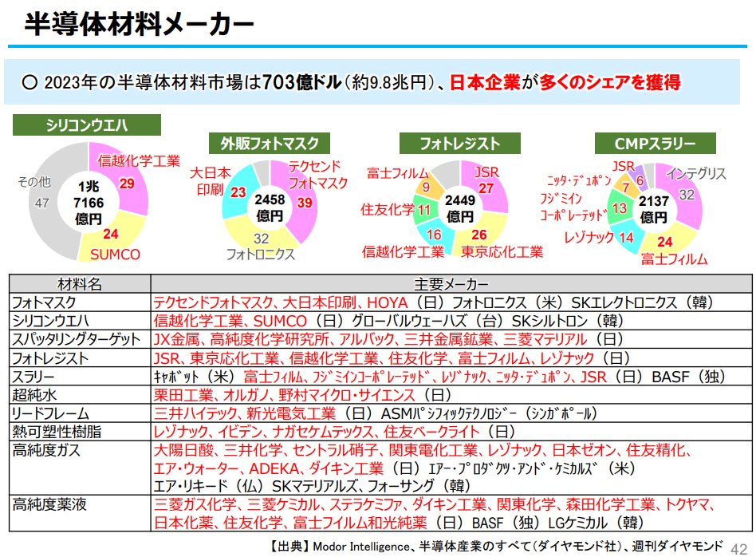Click the makers cell starting 信越化学工業、SUMCO

[451, 321]
